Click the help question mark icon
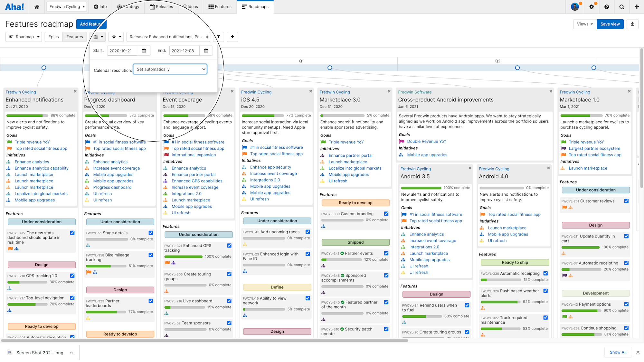The image size is (644, 362). click(607, 7)
